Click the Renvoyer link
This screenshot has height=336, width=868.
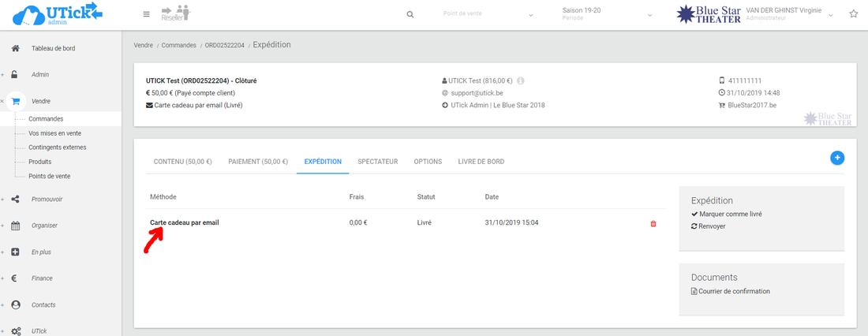click(x=712, y=226)
